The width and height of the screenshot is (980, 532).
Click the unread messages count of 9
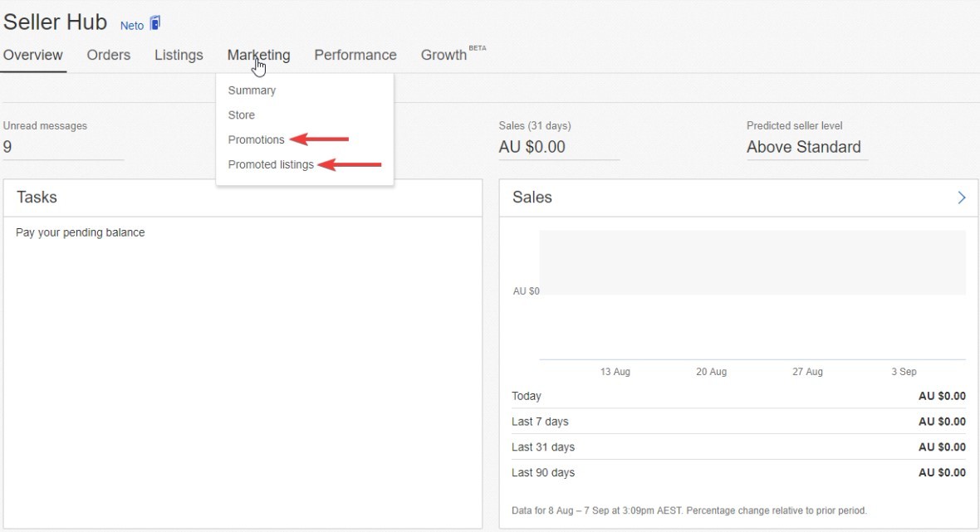tap(7, 148)
